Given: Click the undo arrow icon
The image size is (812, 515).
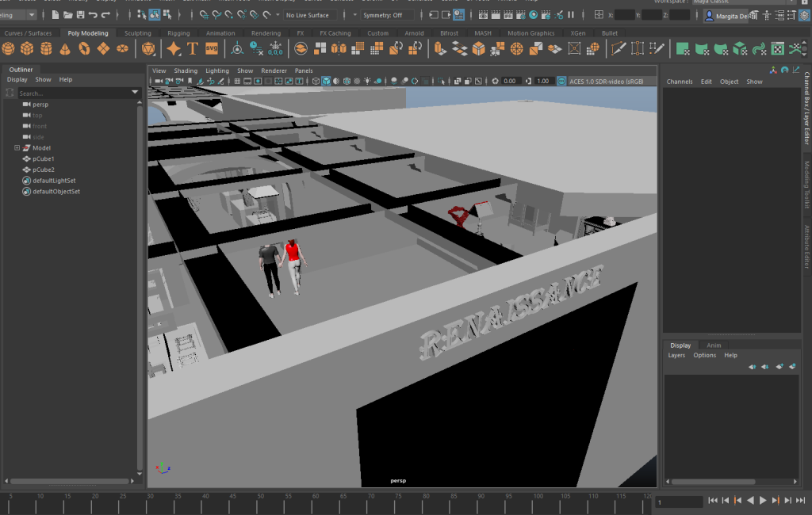Looking at the screenshot, I should coord(93,15).
